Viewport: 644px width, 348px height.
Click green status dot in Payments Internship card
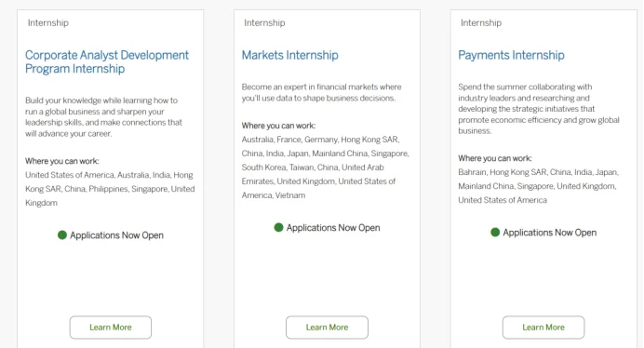click(495, 232)
